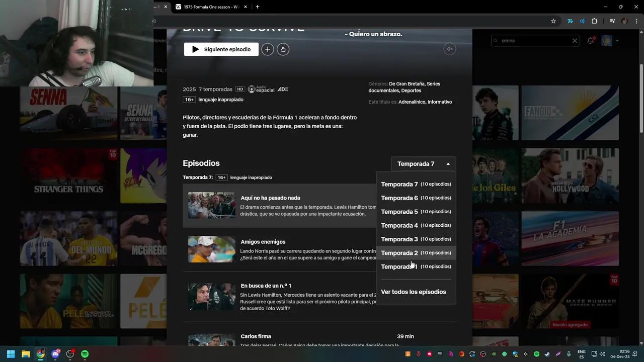
Task: Clear the Netflix search text with the X
Action: pos(575,41)
